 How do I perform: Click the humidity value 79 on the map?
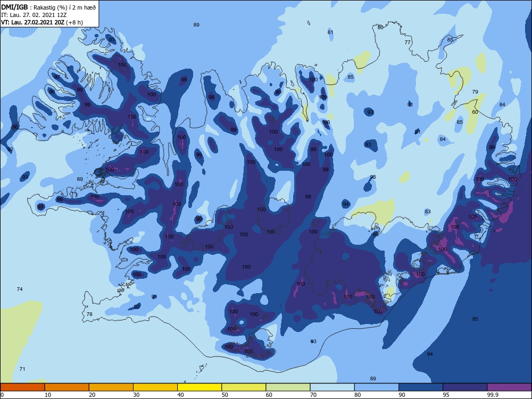pyautogui.click(x=475, y=92)
